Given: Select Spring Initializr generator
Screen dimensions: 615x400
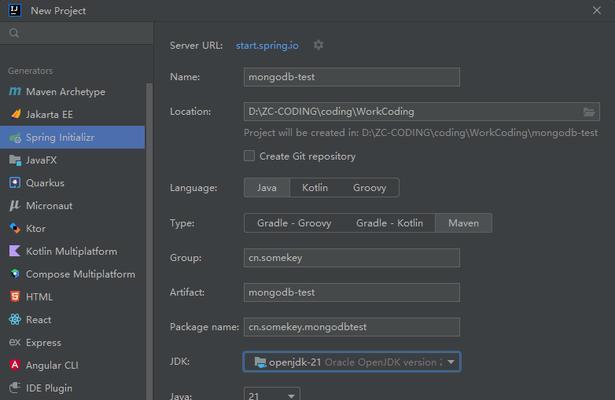Looking at the screenshot, I should click(72, 137).
